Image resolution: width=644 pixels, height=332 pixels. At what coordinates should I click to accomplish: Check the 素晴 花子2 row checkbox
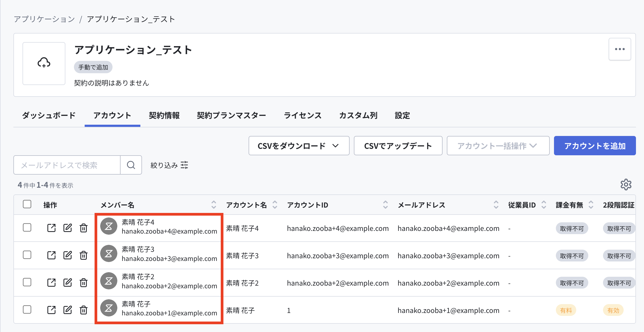coord(27,282)
